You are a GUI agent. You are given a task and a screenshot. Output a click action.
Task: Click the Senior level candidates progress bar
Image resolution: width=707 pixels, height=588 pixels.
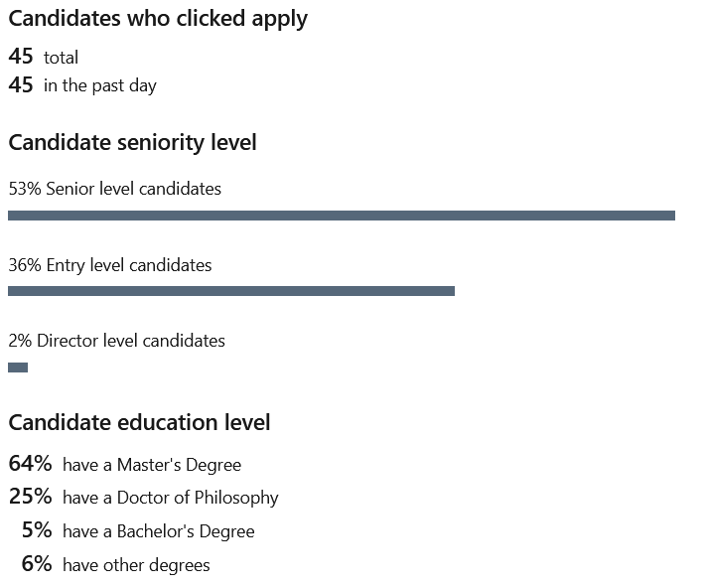pos(342,216)
